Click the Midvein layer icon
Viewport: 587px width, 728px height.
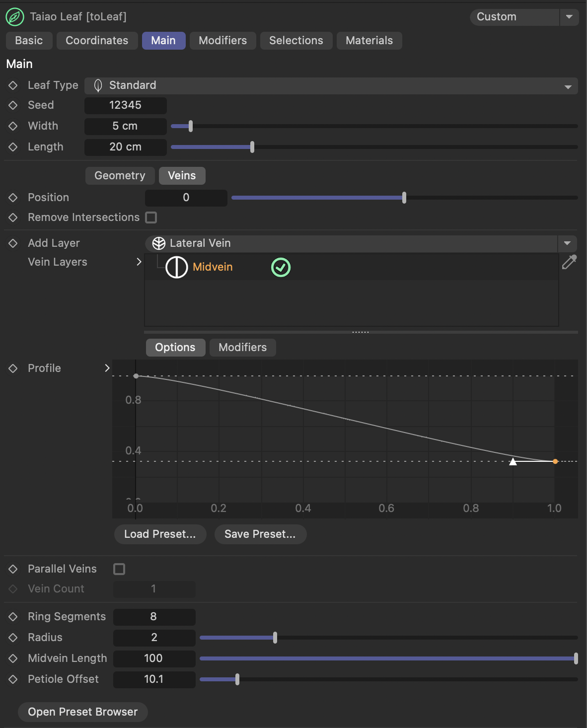click(x=176, y=267)
